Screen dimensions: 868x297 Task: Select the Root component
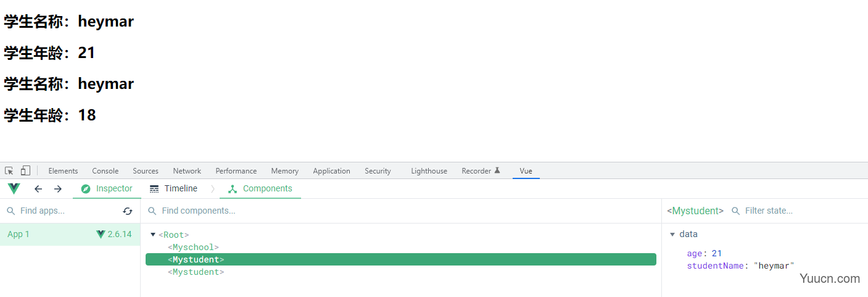(173, 235)
